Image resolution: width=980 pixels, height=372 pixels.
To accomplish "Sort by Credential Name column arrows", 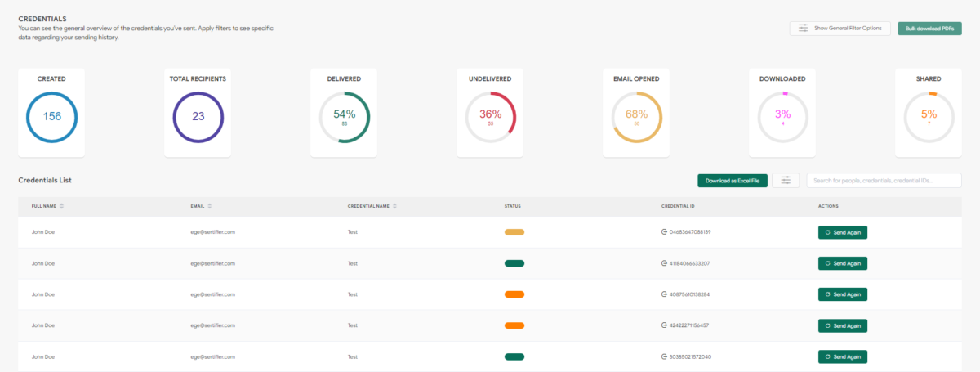I will click(x=395, y=206).
